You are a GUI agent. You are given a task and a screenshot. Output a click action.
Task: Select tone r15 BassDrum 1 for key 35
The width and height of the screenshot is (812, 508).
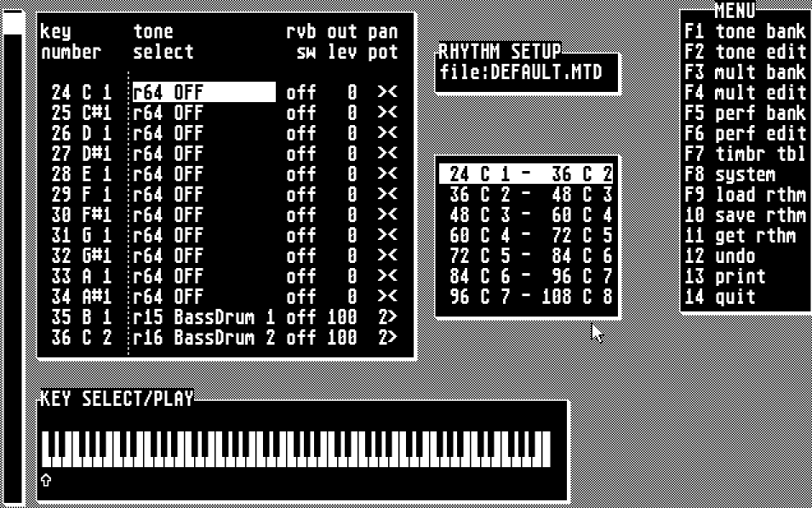pos(204,317)
